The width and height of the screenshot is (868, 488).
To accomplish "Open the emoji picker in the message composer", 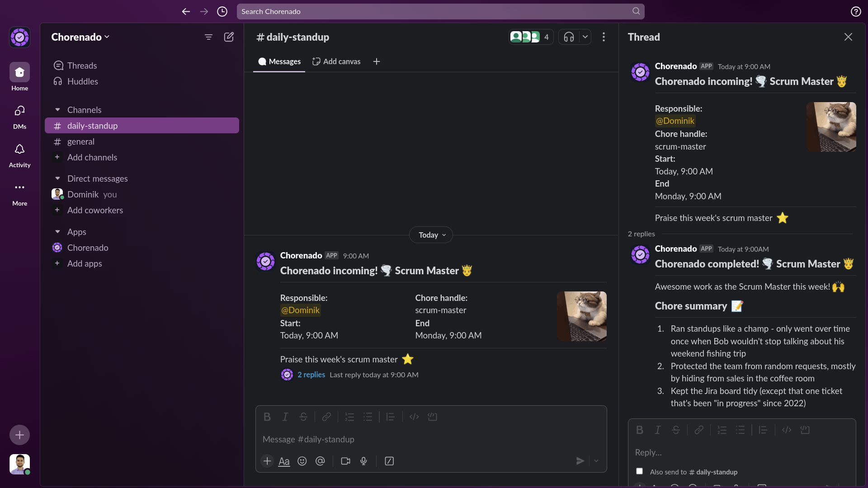I will (x=302, y=461).
